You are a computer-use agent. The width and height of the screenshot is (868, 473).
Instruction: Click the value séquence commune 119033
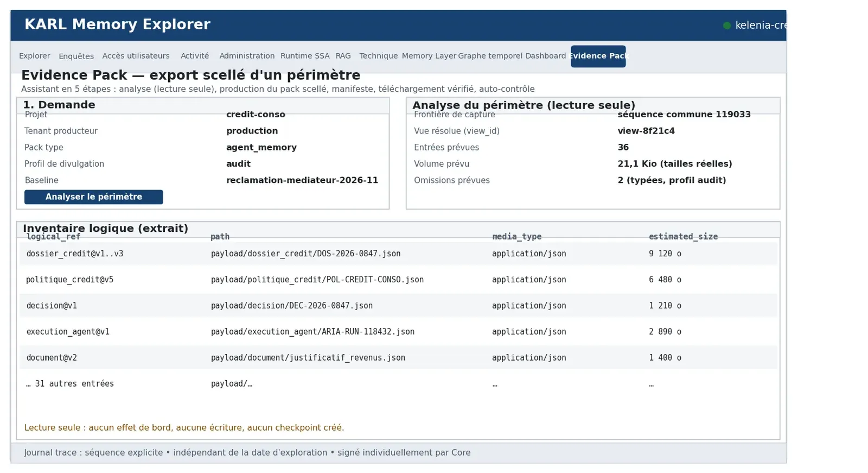684,115
